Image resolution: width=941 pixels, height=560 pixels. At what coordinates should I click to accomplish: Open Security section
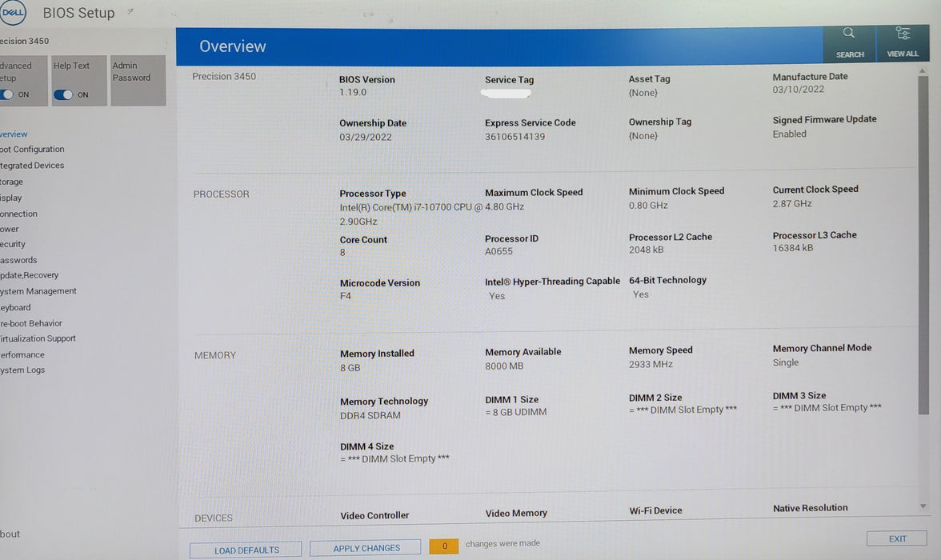pyautogui.click(x=13, y=244)
